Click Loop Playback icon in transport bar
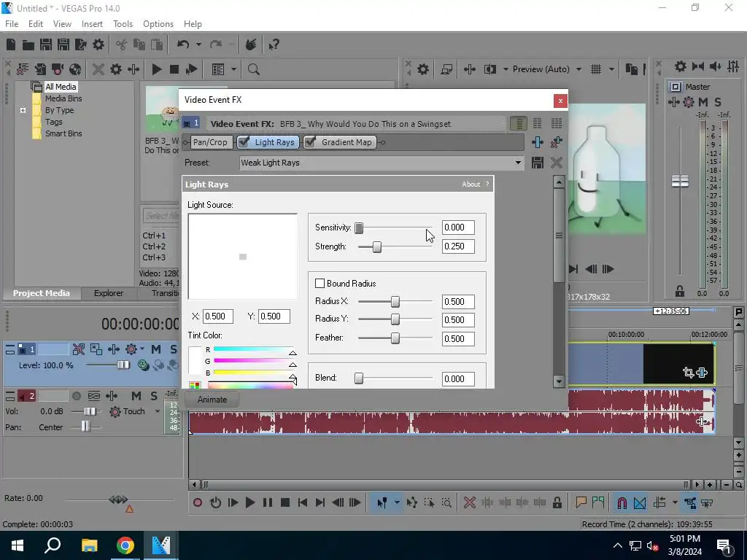 pyautogui.click(x=215, y=503)
